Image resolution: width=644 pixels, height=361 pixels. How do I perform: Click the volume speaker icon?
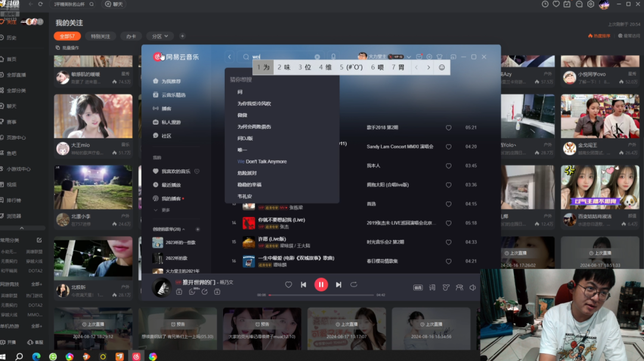473,288
